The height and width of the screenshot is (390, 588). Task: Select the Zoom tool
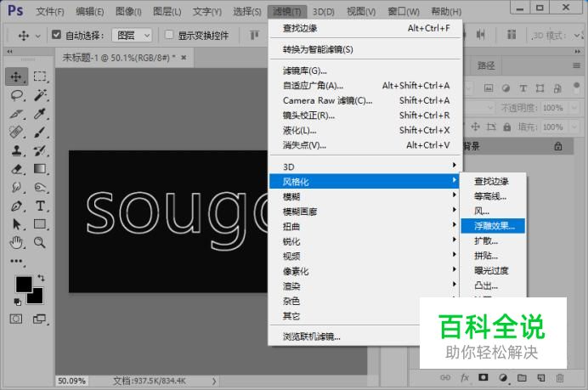pos(40,243)
